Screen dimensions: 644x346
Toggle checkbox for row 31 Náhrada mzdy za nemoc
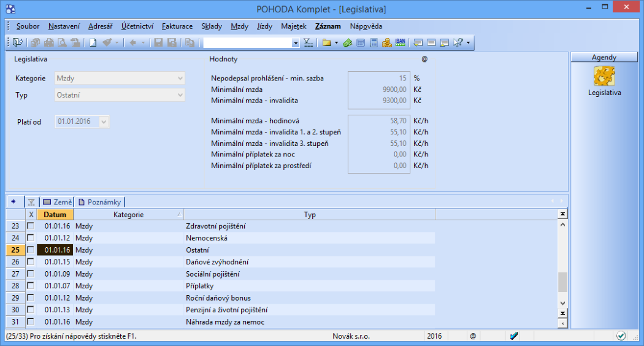(31, 321)
